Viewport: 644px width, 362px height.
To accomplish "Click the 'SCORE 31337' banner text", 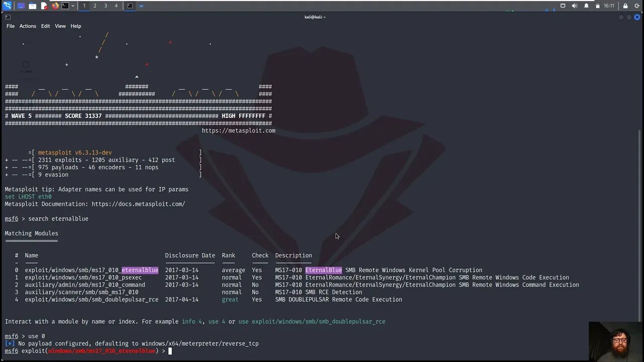I will point(83,116).
